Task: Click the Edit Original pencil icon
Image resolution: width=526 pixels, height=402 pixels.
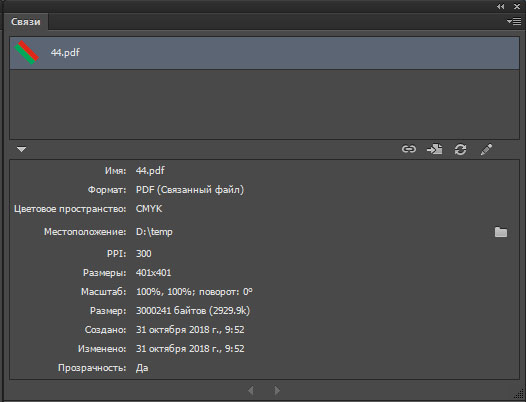Action: pyautogui.click(x=486, y=149)
